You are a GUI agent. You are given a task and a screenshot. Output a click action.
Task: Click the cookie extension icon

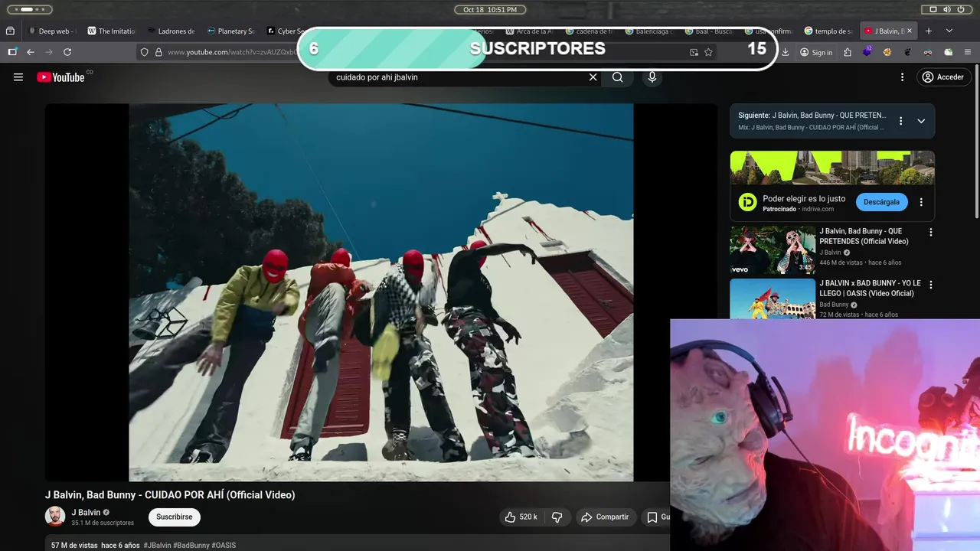[887, 52]
